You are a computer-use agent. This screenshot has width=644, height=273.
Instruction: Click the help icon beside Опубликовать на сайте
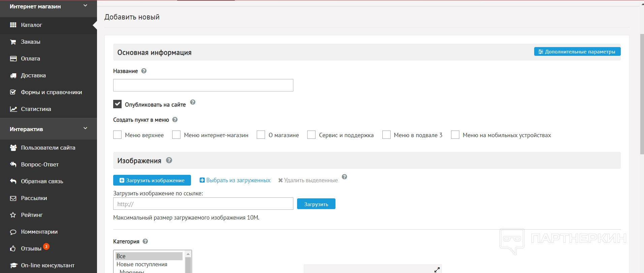pyautogui.click(x=193, y=102)
